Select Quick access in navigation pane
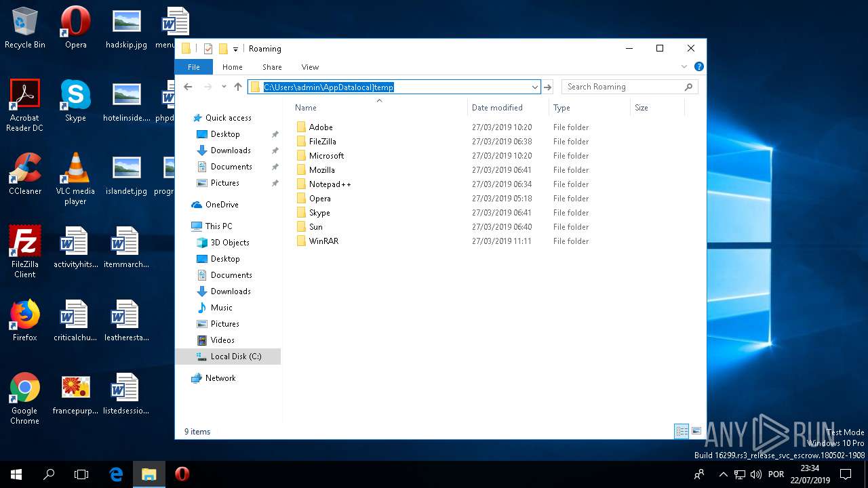 tap(222, 118)
